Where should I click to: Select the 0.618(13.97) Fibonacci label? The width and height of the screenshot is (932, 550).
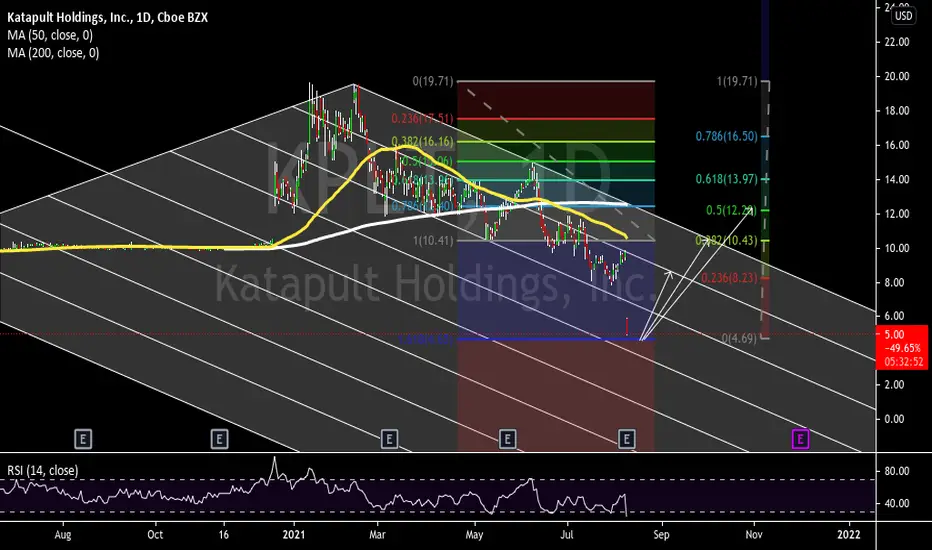(726, 178)
